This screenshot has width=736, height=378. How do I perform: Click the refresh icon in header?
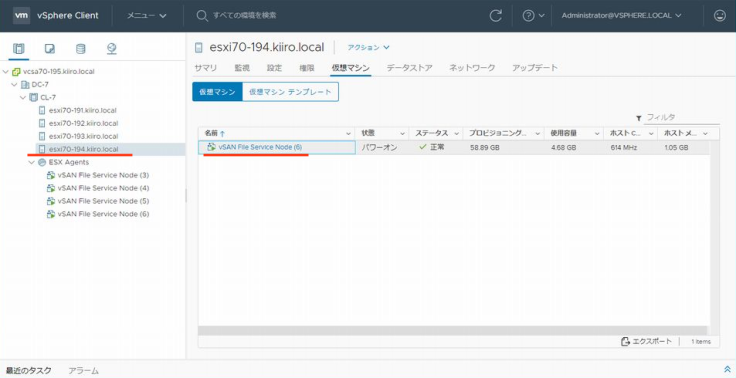point(496,15)
